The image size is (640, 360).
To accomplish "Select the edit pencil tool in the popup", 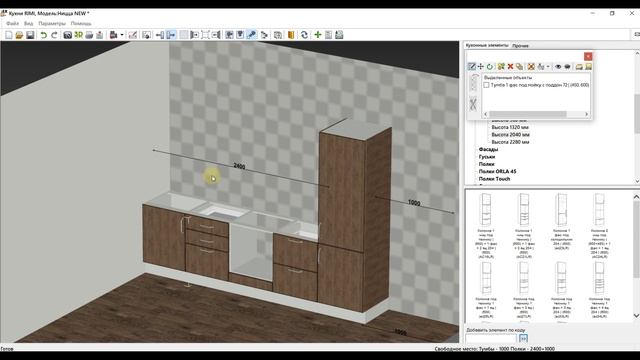I will (x=472, y=67).
